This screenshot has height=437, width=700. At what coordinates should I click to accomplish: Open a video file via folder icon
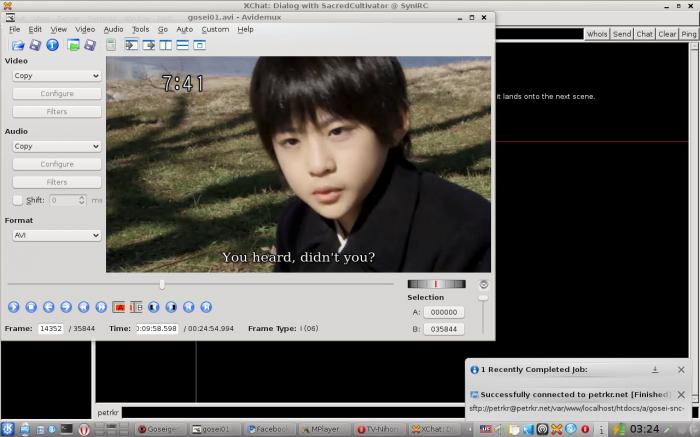18,45
